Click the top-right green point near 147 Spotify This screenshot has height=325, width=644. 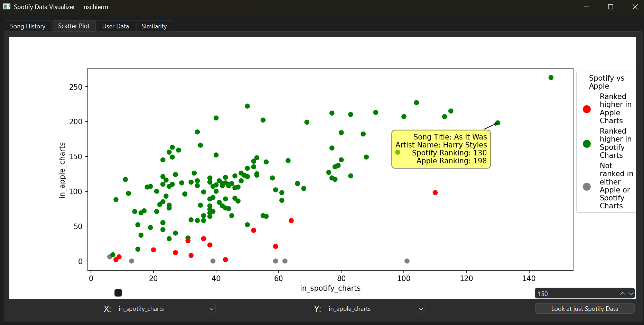click(551, 78)
